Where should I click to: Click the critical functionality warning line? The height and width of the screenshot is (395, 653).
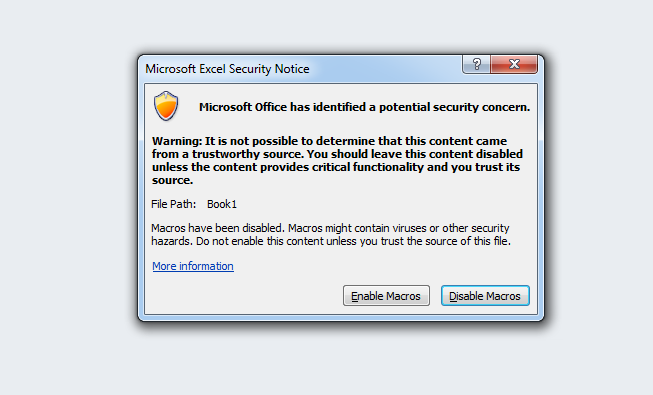click(x=336, y=167)
